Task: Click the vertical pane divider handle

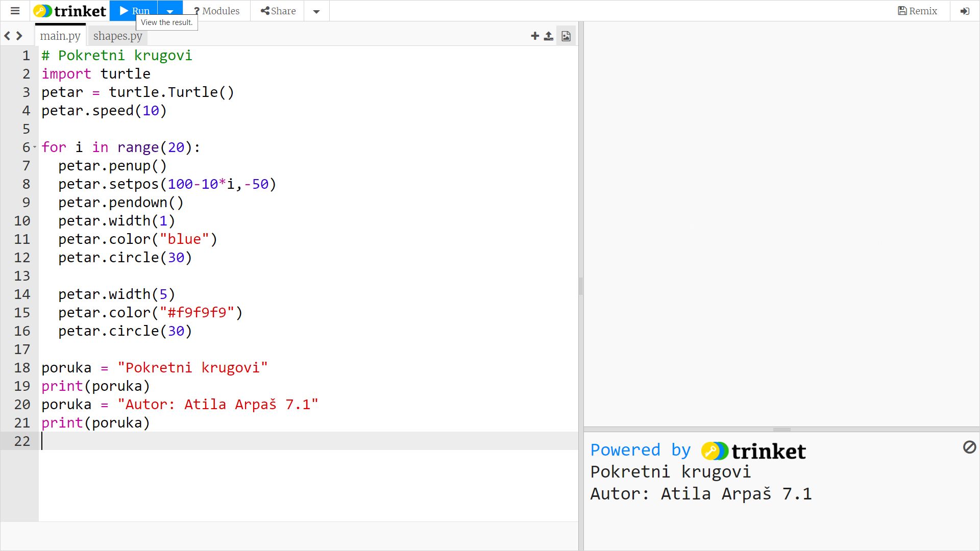Action: (x=581, y=286)
